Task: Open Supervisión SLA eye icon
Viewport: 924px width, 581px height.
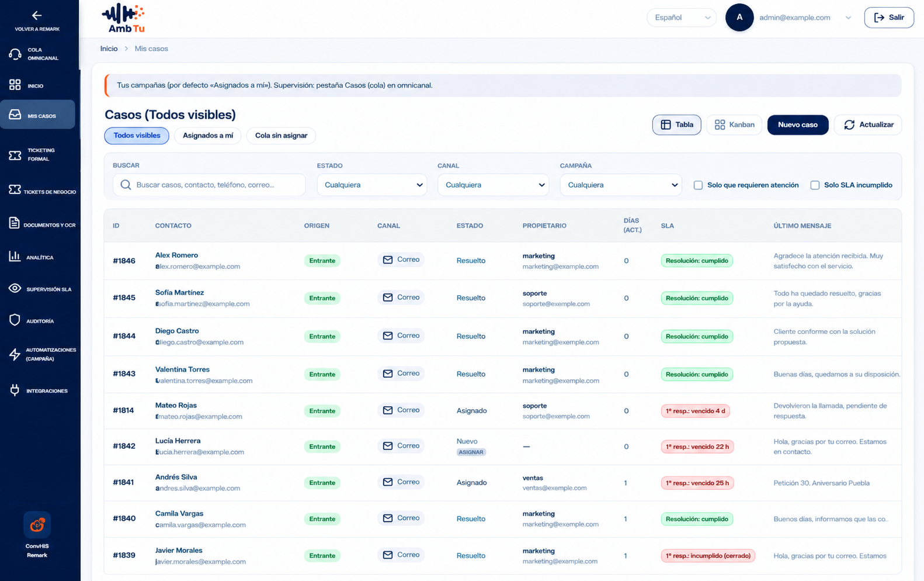Action: tap(15, 288)
